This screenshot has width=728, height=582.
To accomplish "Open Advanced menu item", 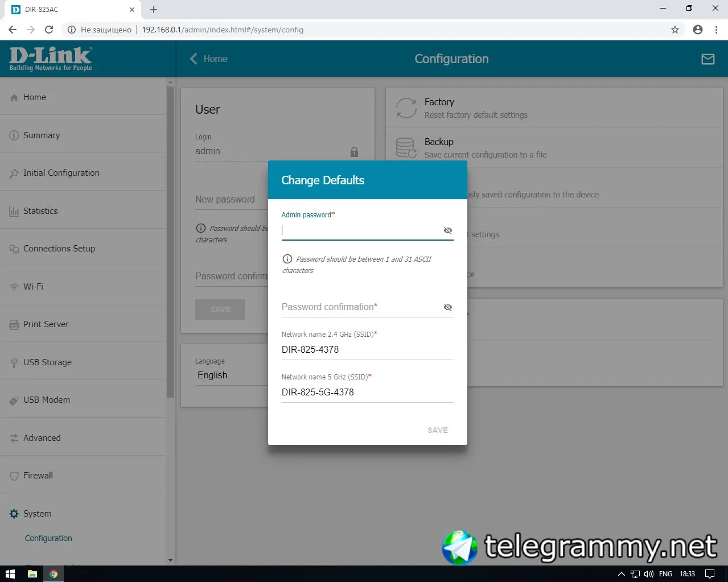I will click(x=83, y=437).
